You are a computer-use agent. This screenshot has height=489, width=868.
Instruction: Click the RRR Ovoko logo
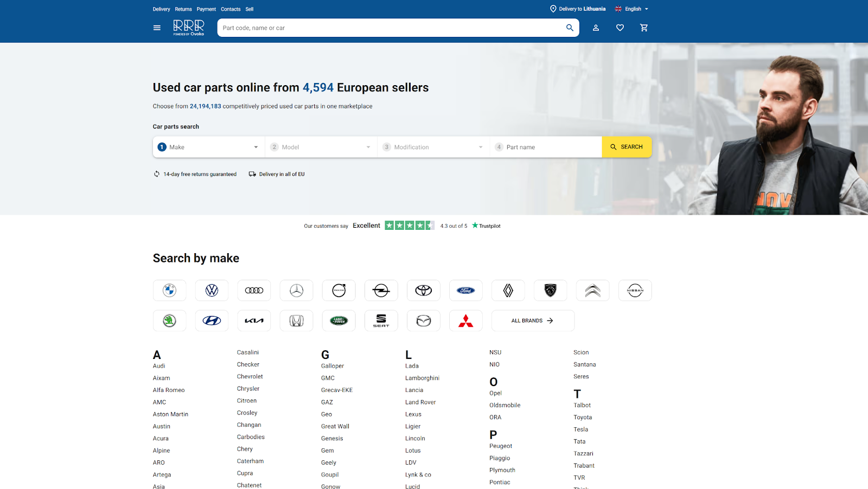coord(189,28)
